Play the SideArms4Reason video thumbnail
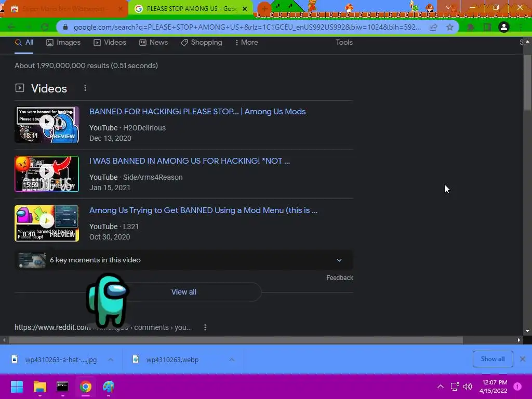This screenshot has height=399, width=532. click(x=47, y=174)
